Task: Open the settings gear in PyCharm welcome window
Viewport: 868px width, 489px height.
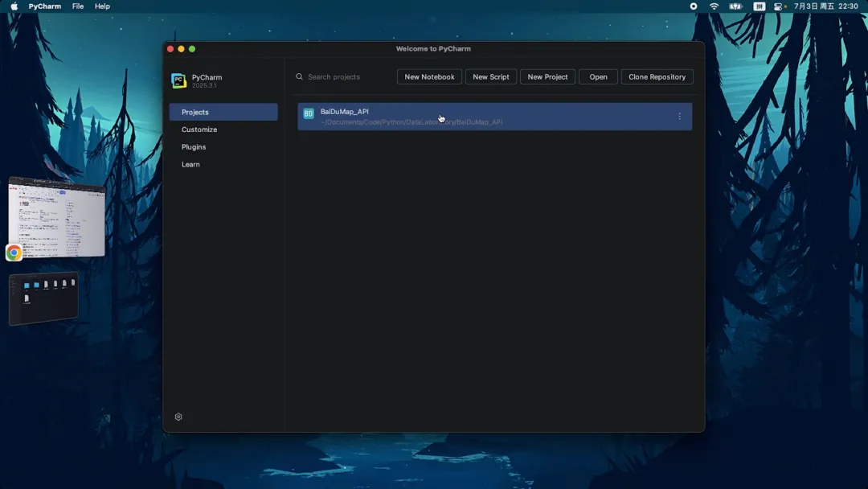Action: pyautogui.click(x=178, y=417)
